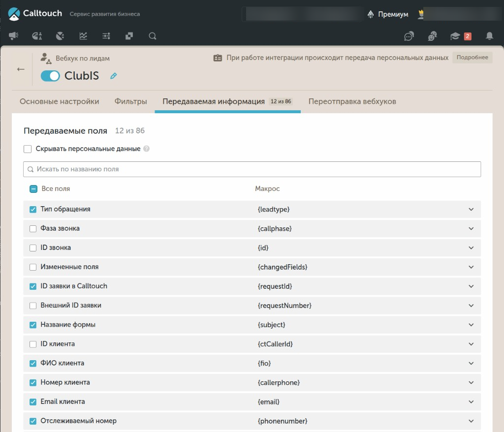Switch to Фильтры tab

131,101
